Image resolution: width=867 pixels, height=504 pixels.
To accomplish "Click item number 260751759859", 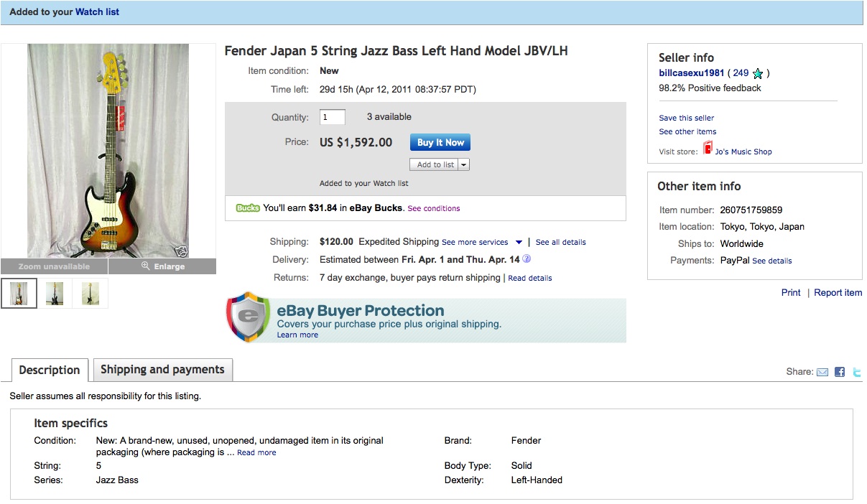I will pyautogui.click(x=751, y=210).
